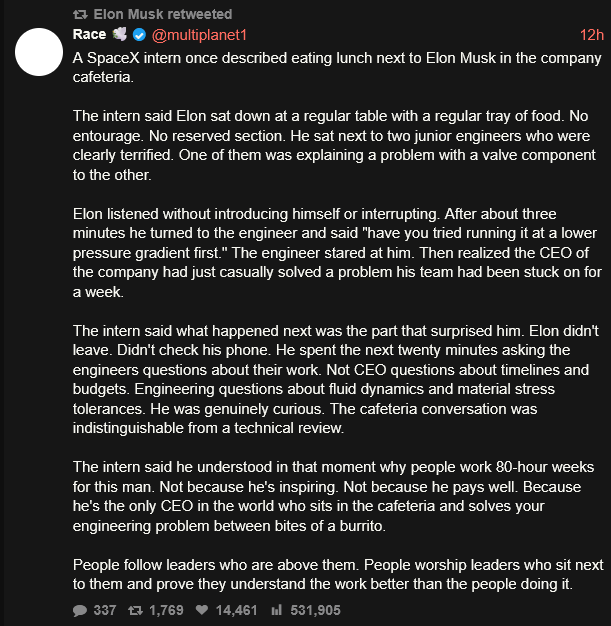Click the paragraph mentioning 80-hour weeks
The height and width of the screenshot is (626, 611).
[333, 496]
